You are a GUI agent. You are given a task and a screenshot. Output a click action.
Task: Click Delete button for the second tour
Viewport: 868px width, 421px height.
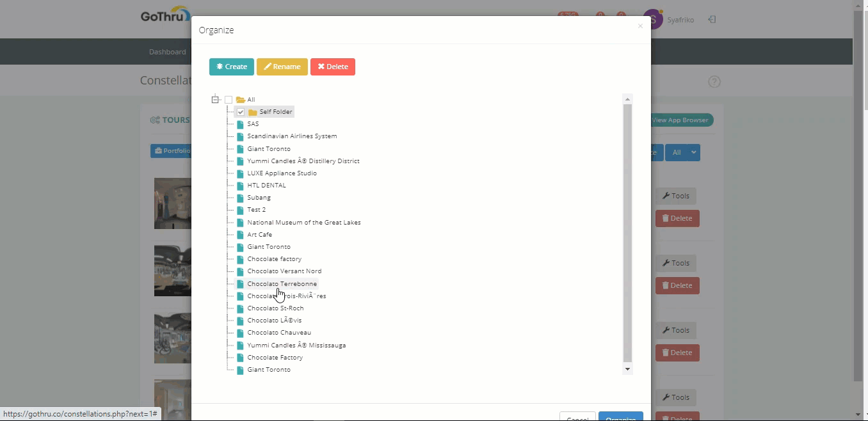pos(677,285)
